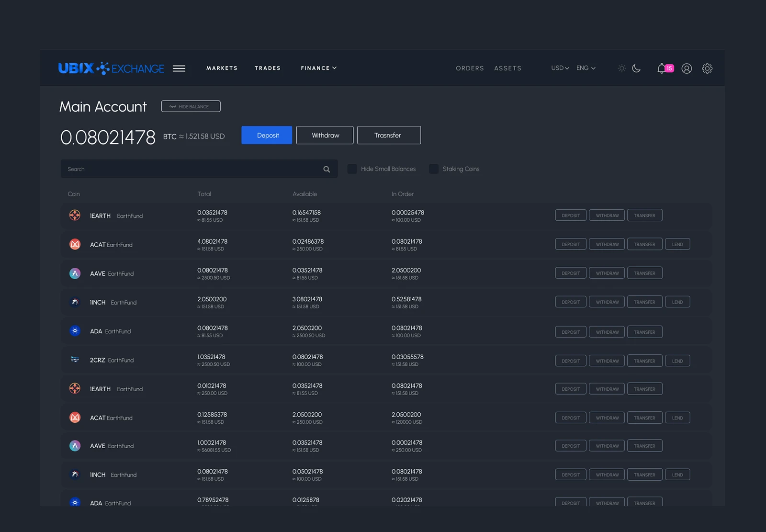Click Deposit in the AAVE row with 1.00021478 total
Image resolution: width=766 pixels, height=532 pixels.
pyautogui.click(x=571, y=446)
